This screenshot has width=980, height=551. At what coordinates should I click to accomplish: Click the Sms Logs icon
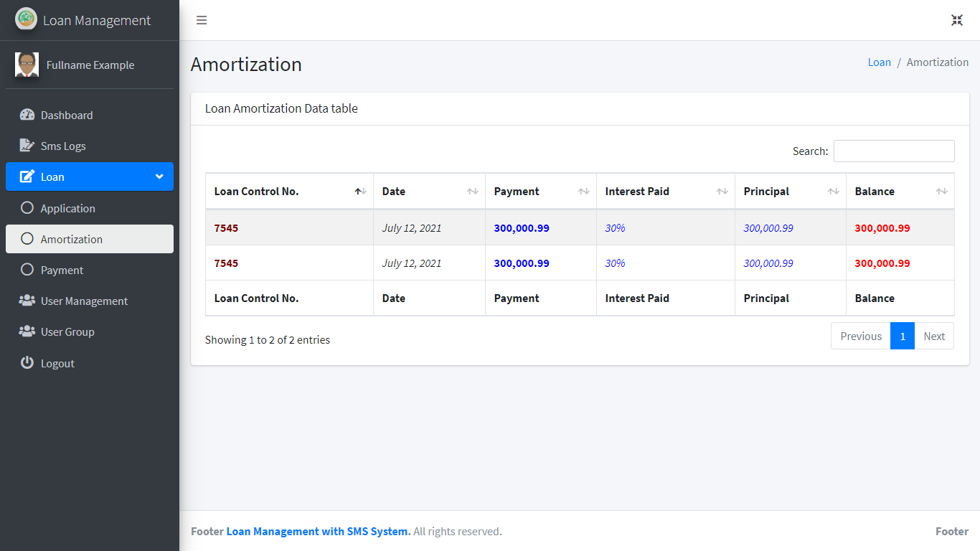tap(27, 146)
